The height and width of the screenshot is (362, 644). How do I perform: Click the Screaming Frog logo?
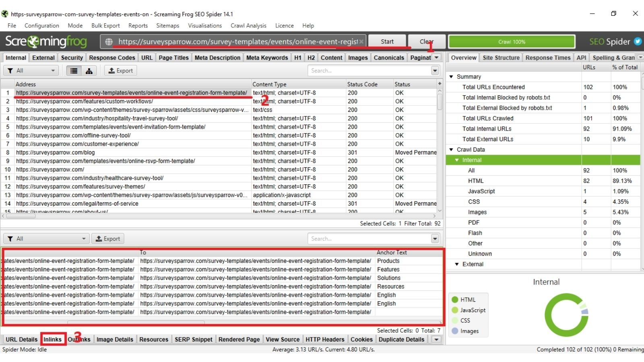click(46, 41)
